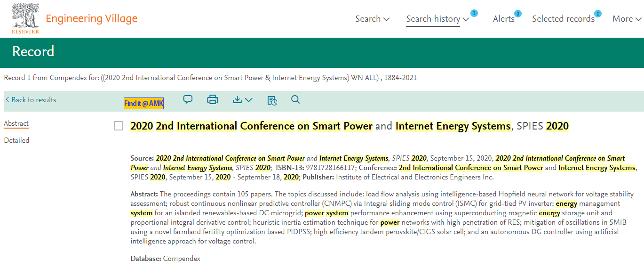The height and width of the screenshot is (268, 644).
Task: Tick the checkbox beside the record title
Action: (119, 126)
